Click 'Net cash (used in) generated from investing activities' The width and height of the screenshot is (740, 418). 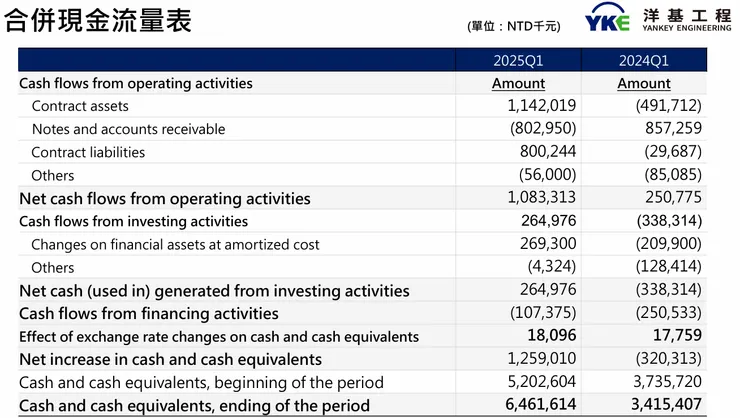coord(214,291)
